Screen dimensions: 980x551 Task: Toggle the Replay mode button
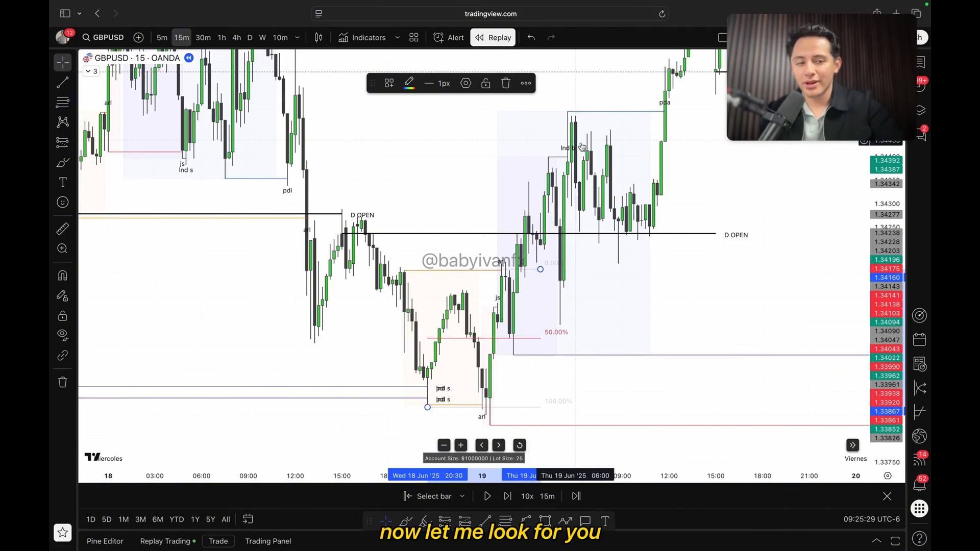(493, 37)
